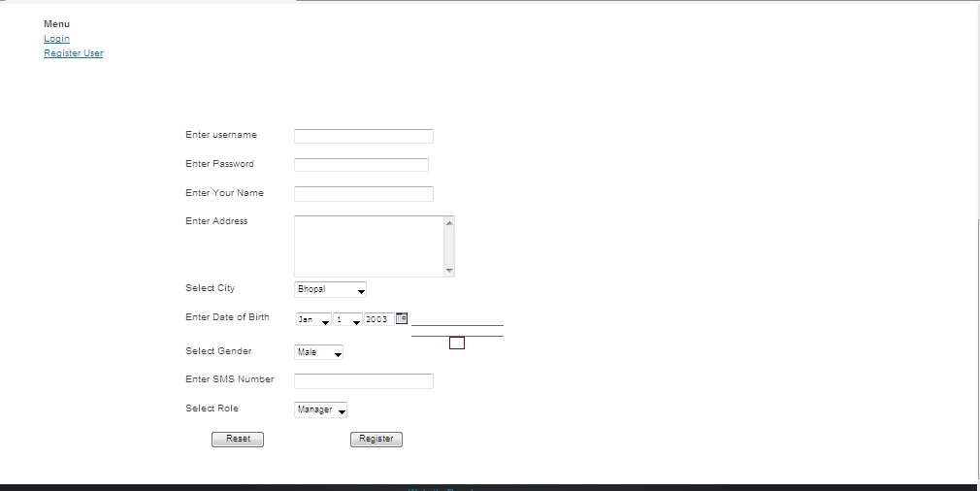Viewport: 980px width, 491px height.
Task: Expand the Select Role dropdown showing Manager
Action: [320, 409]
